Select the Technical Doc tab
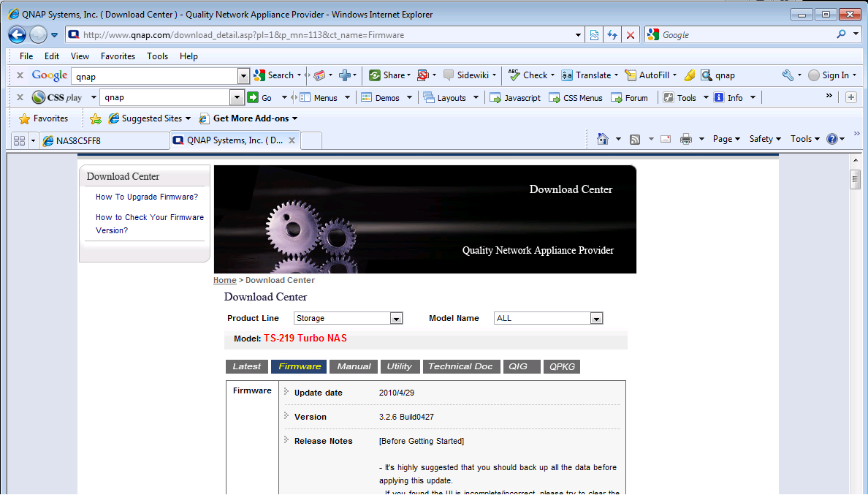The height and width of the screenshot is (495, 868). [461, 366]
